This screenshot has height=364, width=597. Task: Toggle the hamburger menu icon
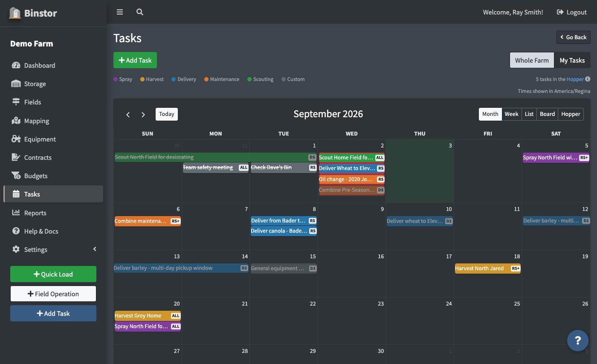pos(120,12)
